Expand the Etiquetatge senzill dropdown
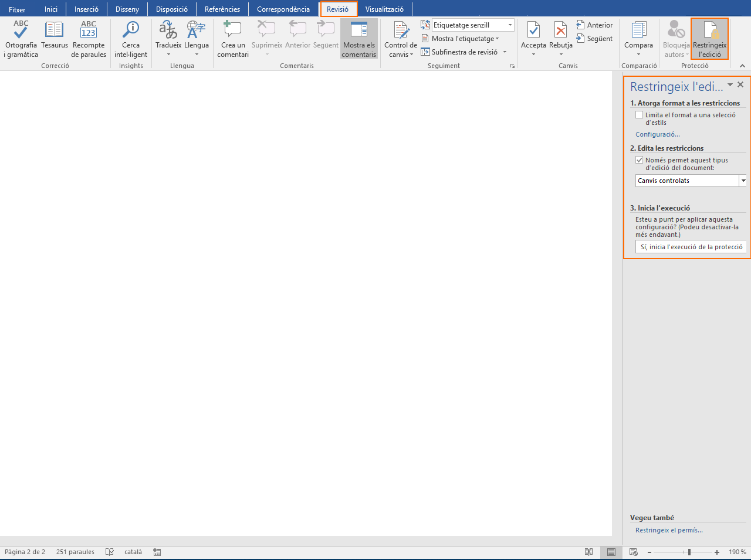The height and width of the screenshot is (560, 751). [510, 25]
